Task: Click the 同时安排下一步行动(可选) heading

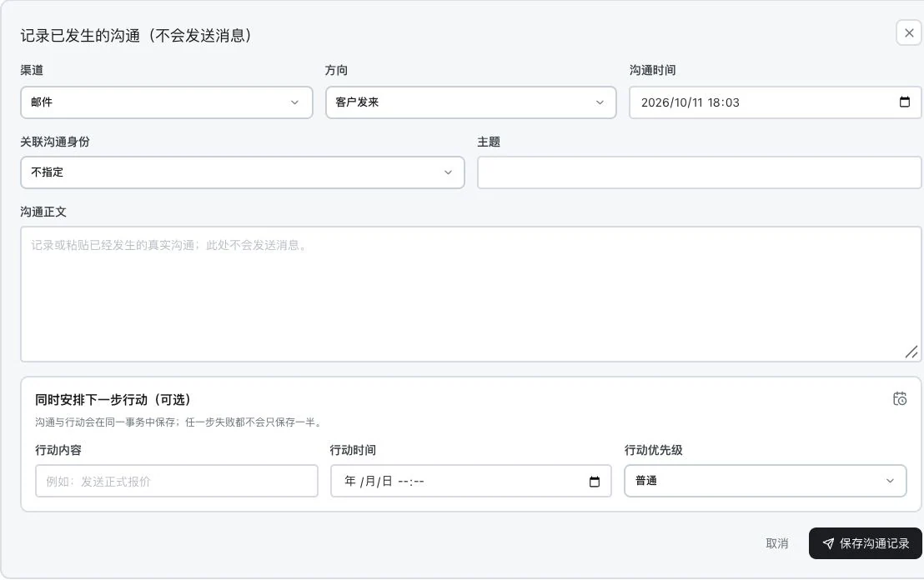Action: 113,400
